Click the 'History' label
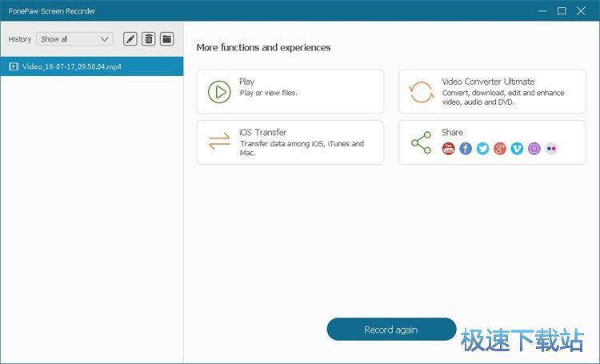The width and height of the screenshot is (600, 364). (x=19, y=39)
